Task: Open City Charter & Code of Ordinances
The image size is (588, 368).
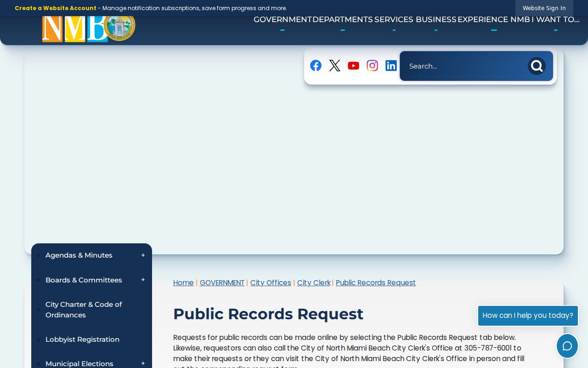Action: tap(84, 310)
